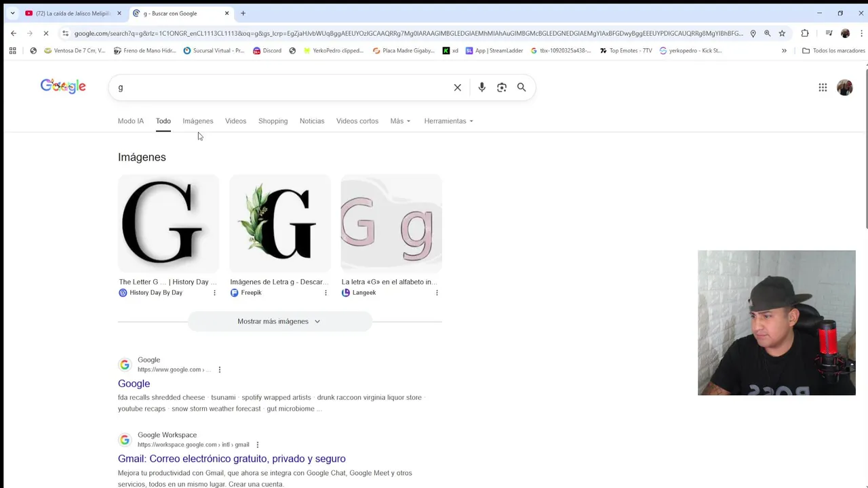This screenshot has width=868, height=488.
Task: Open the Chrome three-dot menu
Action: point(861,33)
